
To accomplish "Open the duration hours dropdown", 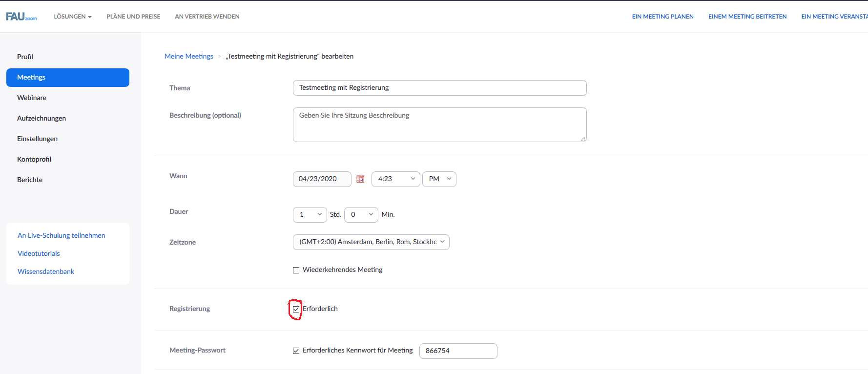I will click(310, 215).
